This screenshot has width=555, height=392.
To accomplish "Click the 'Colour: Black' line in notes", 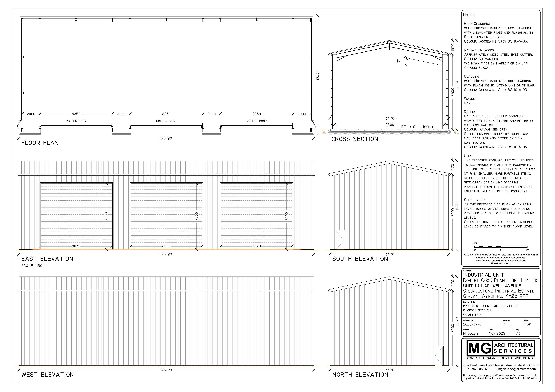I will [476, 68].
